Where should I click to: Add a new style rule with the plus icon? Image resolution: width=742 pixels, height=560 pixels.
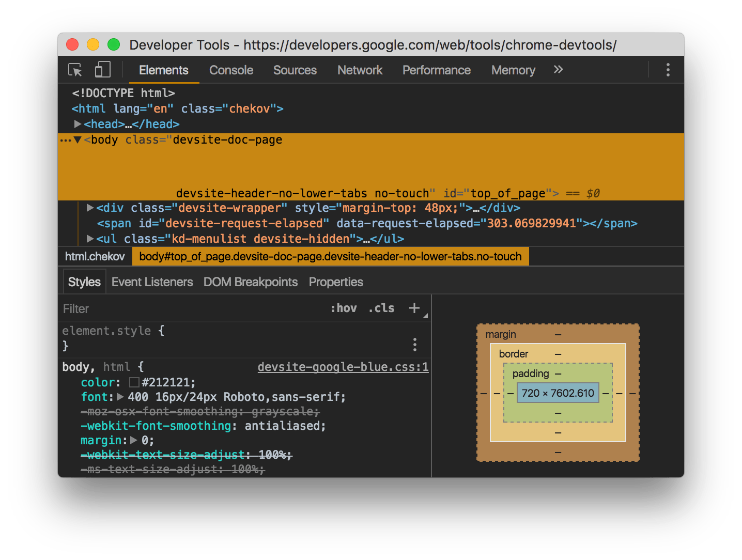click(413, 307)
